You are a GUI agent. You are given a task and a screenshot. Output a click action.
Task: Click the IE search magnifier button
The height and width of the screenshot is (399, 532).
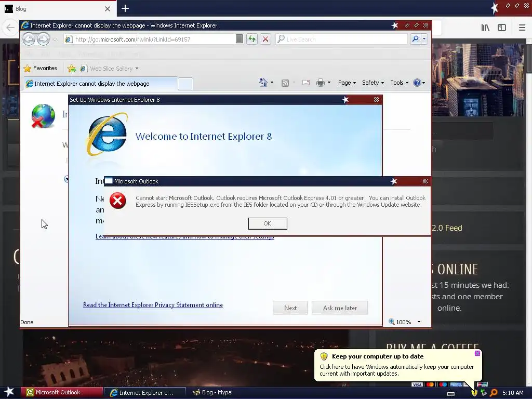tap(415, 39)
